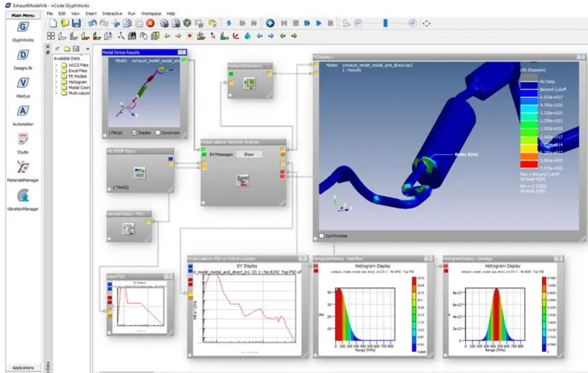The width and height of the screenshot is (588, 373).
Task: Enable Synchronise in Modal Stress Results glyph
Action: (x=158, y=133)
